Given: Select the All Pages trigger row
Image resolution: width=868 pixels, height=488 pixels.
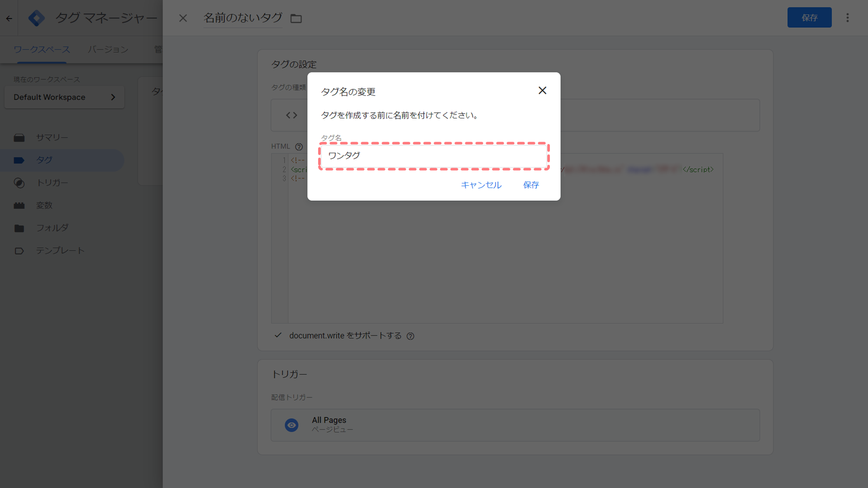Looking at the screenshot, I should pyautogui.click(x=515, y=425).
